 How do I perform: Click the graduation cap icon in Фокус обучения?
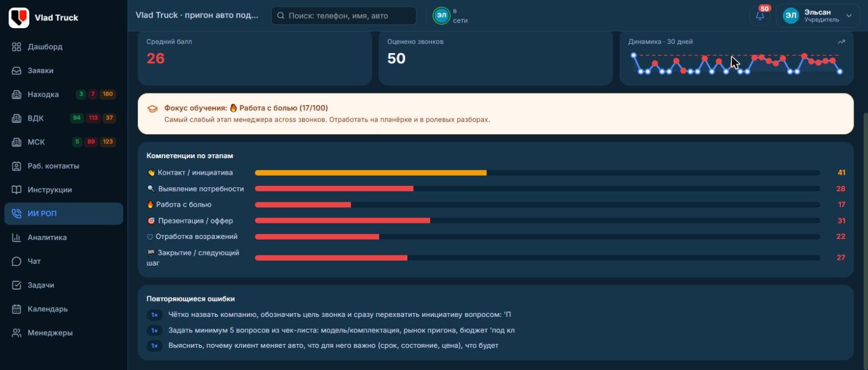(x=153, y=109)
